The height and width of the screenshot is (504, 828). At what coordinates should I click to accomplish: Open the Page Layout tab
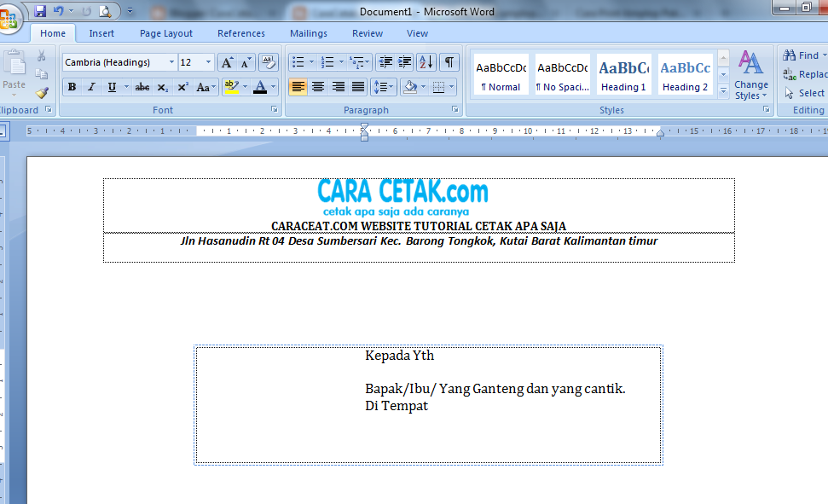pyautogui.click(x=165, y=33)
